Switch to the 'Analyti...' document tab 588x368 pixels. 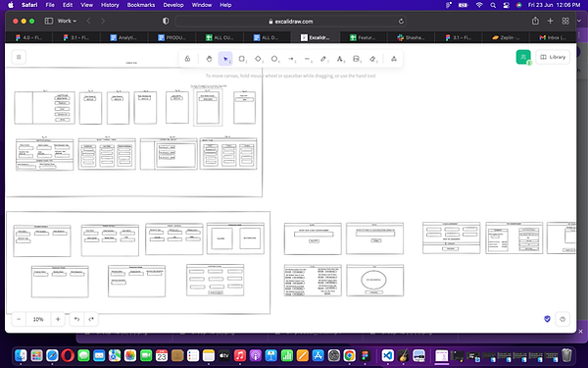123,37
